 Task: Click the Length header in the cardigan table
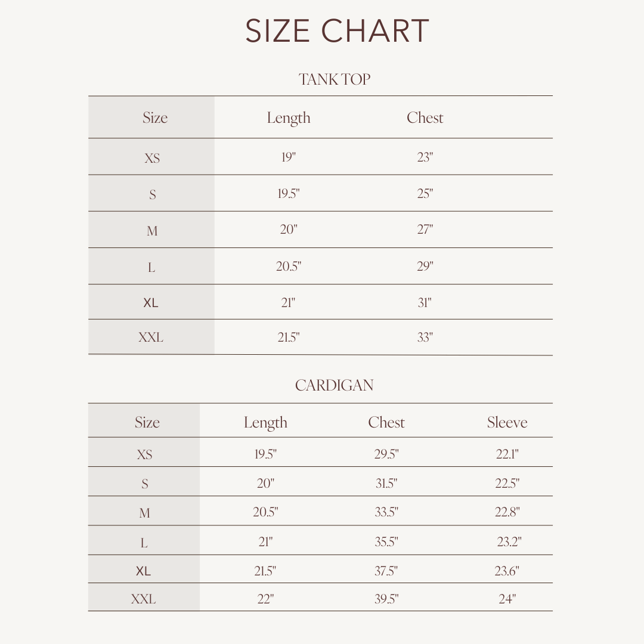tap(265, 422)
